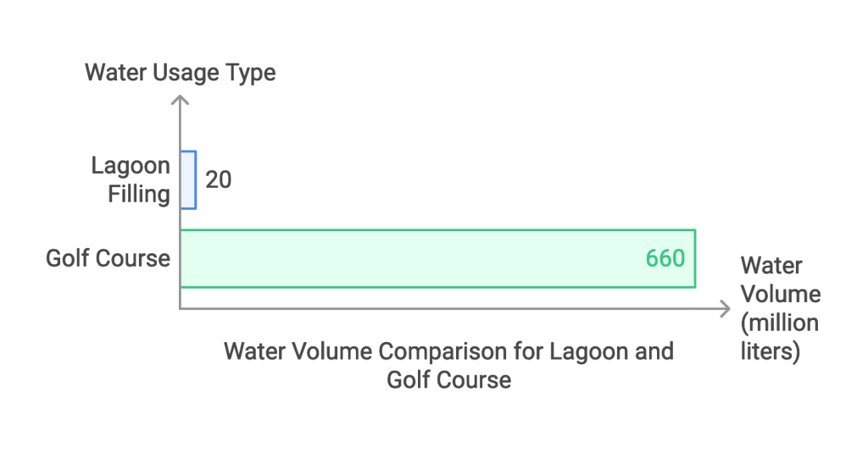868x453 pixels.
Task: Click "Golf Course" in the caption's second line
Action: (x=448, y=379)
